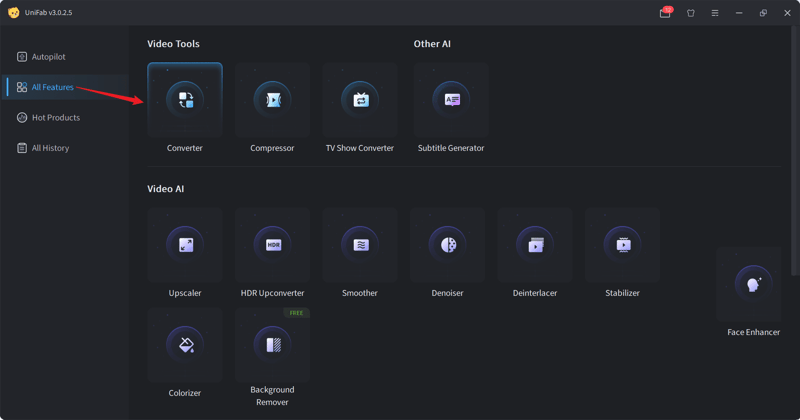800x420 pixels.
Task: Open All History in sidebar
Action: (50, 148)
